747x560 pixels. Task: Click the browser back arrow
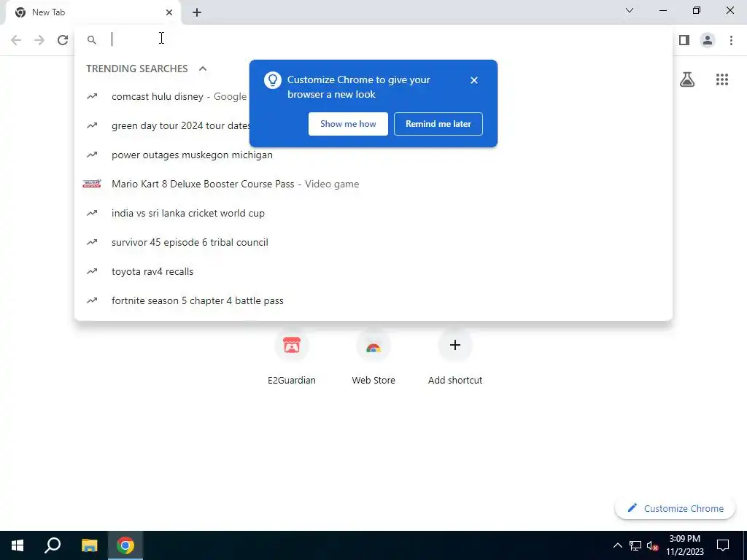point(16,40)
